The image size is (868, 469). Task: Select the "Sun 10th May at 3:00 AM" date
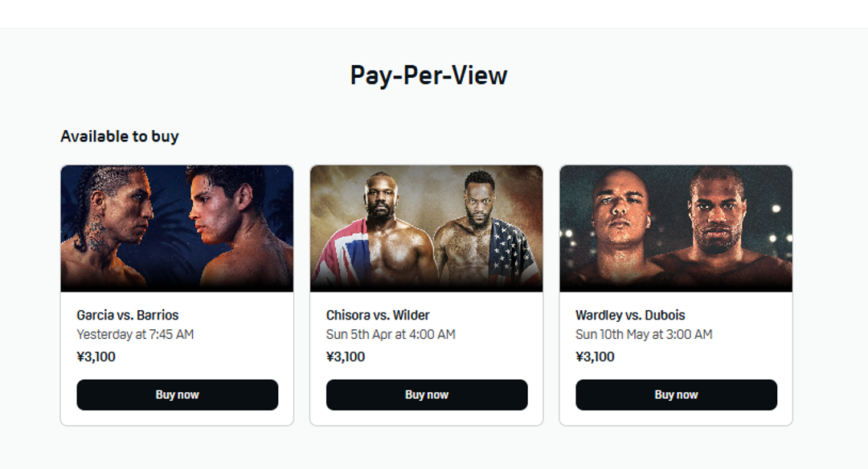click(x=644, y=334)
